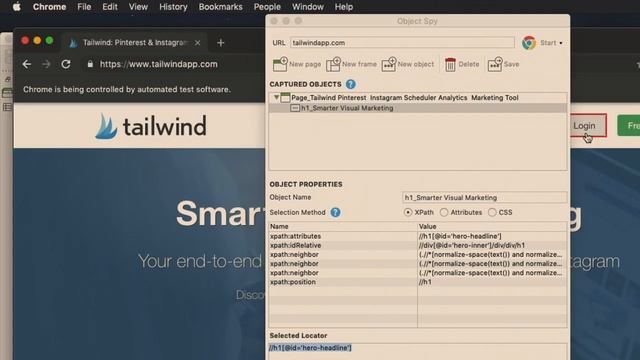Screen dimensions: 640x360
Task: Click the New object icon
Action: [389, 64]
